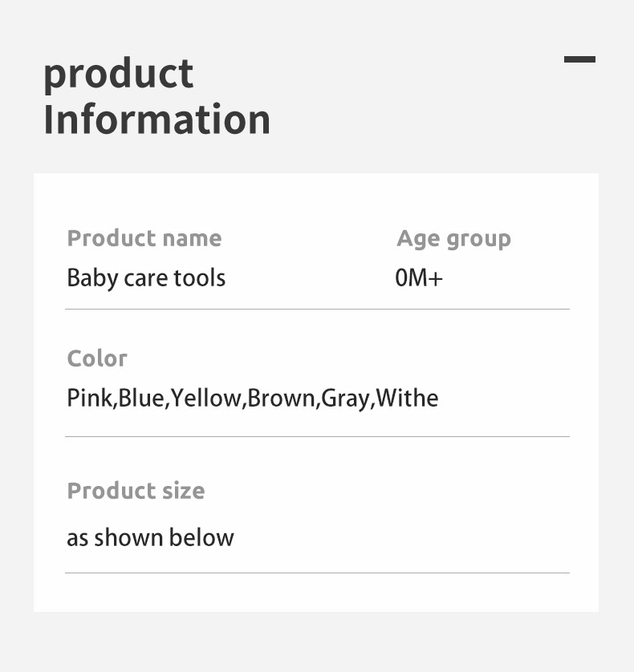Select the "Color" label
The height and width of the screenshot is (672, 634).
coord(97,358)
